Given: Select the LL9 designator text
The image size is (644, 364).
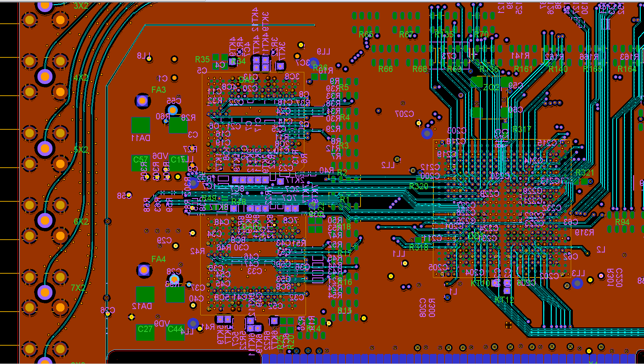Looking at the screenshot, I should (323, 52).
